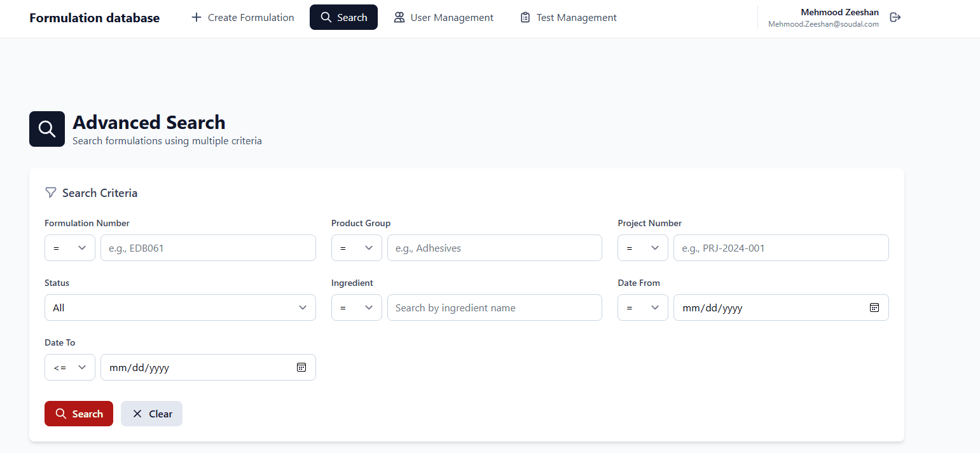
Task: Click the Advanced Search heading
Action: 149,122
